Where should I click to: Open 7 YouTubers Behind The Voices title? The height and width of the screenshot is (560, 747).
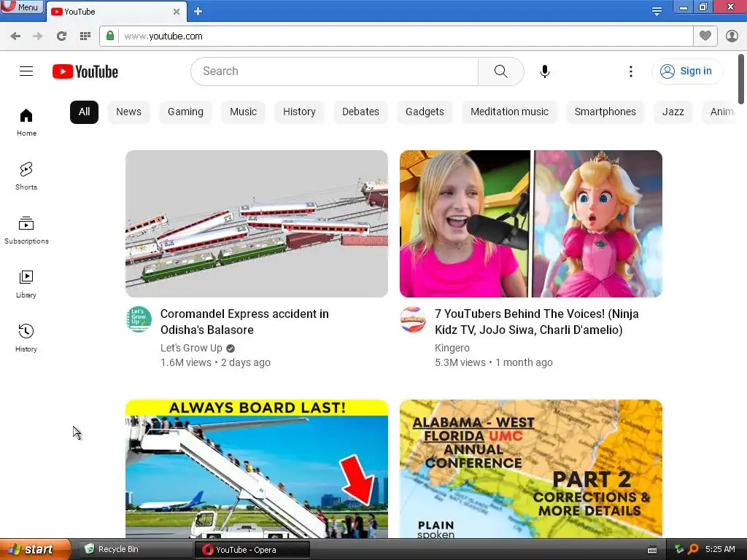tap(536, 322)
